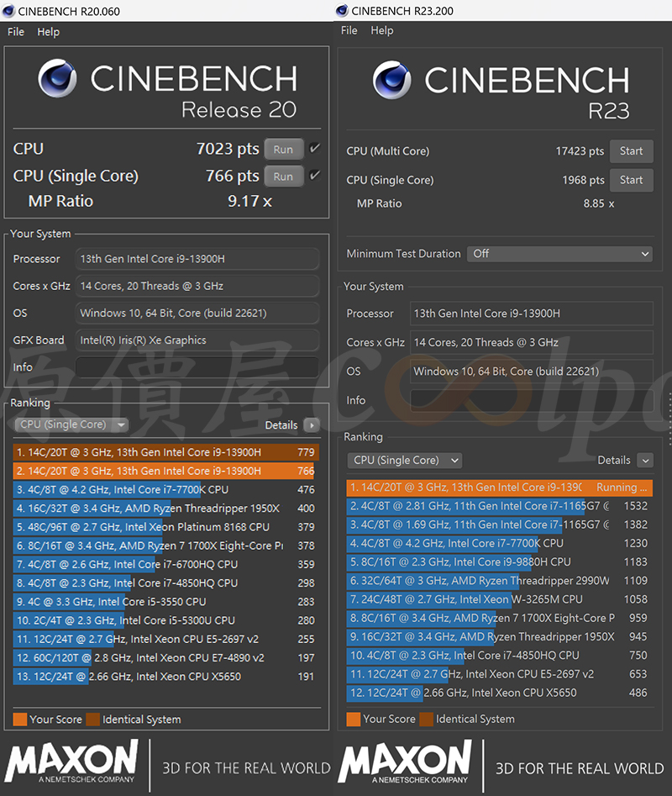Open the File menu in Cinebench R23
Image resolution: width=672 pixels, height=796 pixels.
click(x=349, y=30)
